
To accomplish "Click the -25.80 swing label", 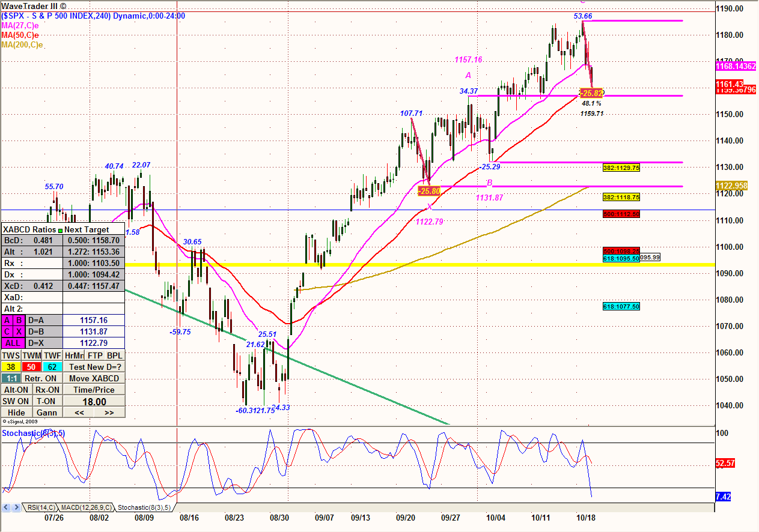I will click(429, 191).
